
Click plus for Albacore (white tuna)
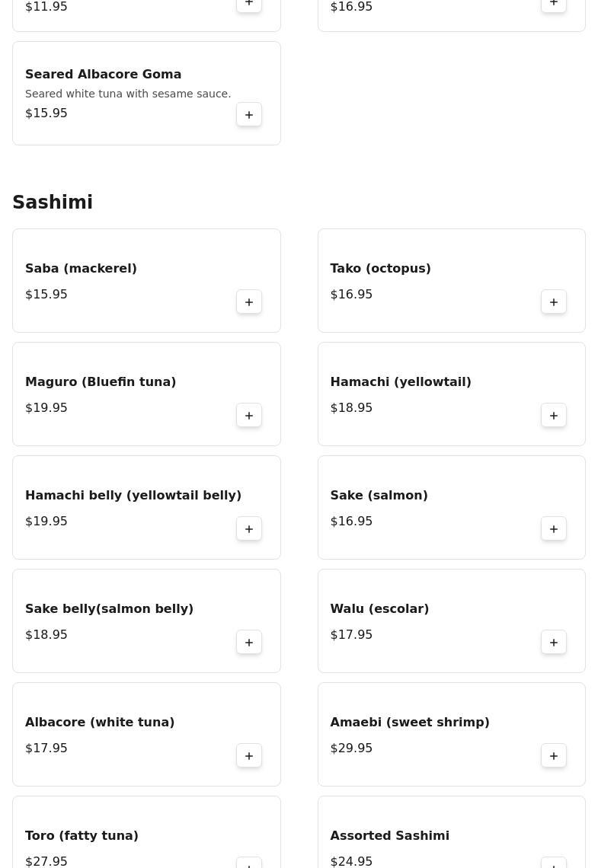[249, 755]
